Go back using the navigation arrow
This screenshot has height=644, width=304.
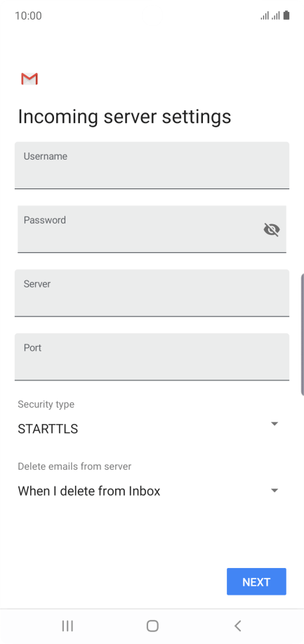pos(237,626)
